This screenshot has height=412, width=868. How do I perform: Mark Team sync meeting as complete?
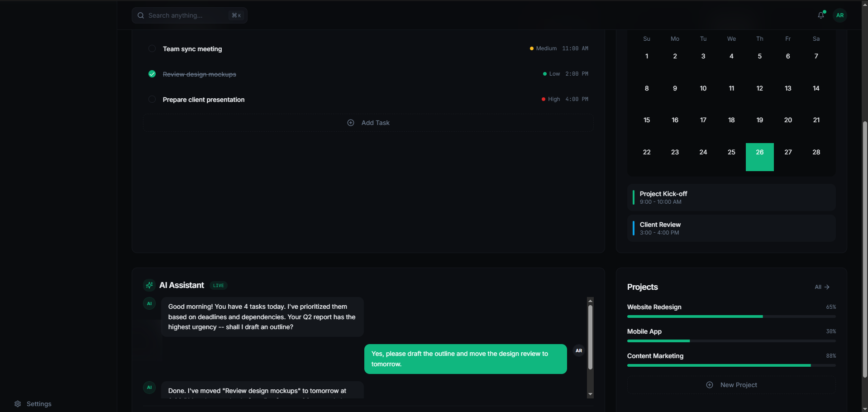152,48
